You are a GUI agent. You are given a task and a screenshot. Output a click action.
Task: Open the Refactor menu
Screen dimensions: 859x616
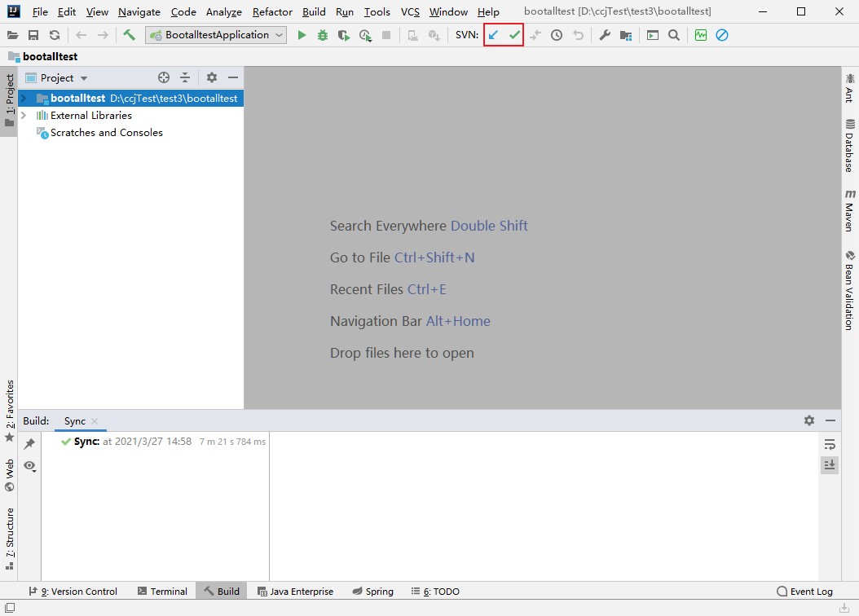[272, 12]
